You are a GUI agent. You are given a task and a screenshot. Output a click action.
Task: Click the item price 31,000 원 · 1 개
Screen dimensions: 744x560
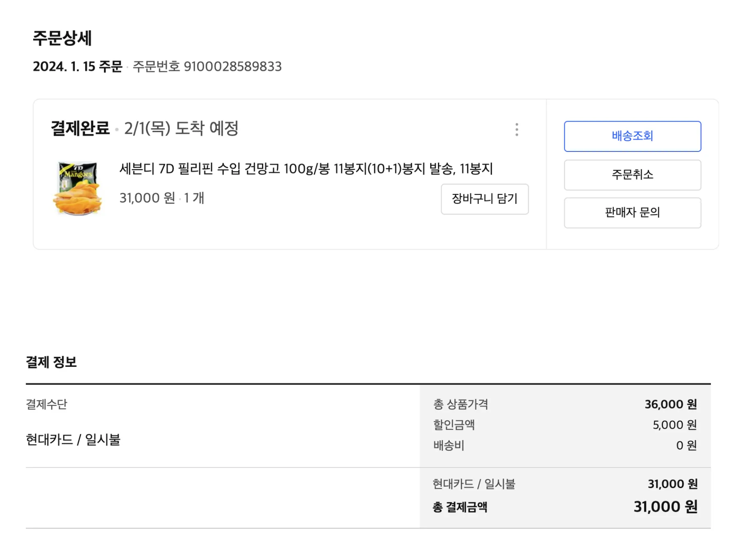pyautogui.click(x=162, y=198)
